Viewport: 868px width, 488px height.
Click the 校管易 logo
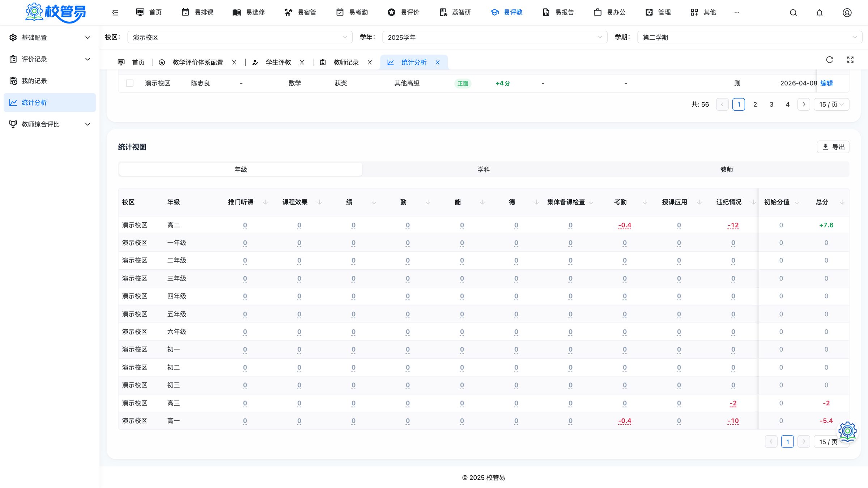[x=56, y=13]
